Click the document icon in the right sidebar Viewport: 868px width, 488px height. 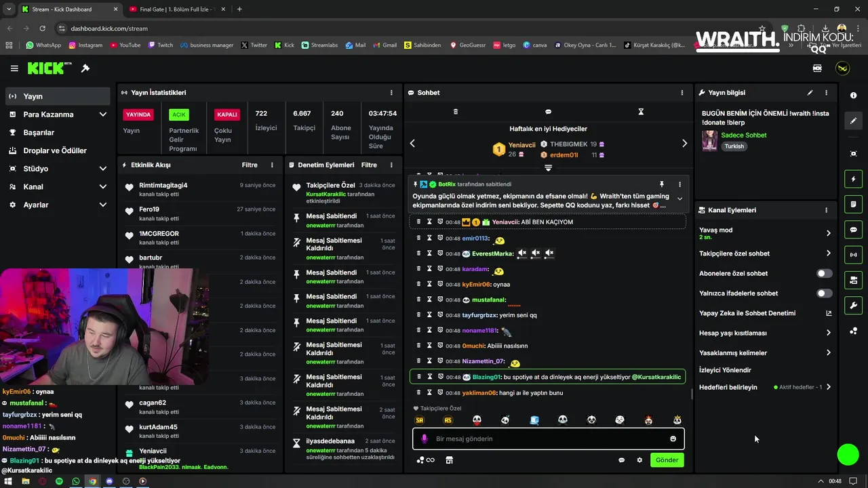[854, 204]
